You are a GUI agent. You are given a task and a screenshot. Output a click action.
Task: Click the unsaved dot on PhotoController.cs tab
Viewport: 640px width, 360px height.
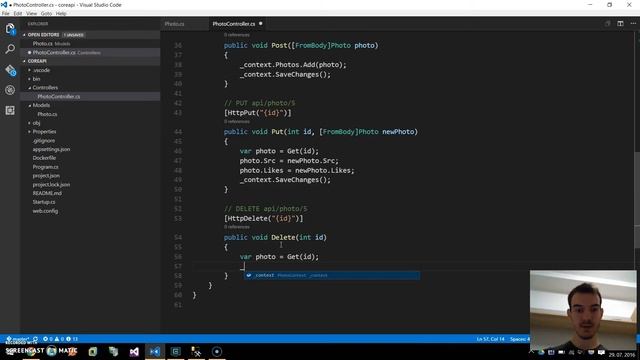[x=260, y=24]
